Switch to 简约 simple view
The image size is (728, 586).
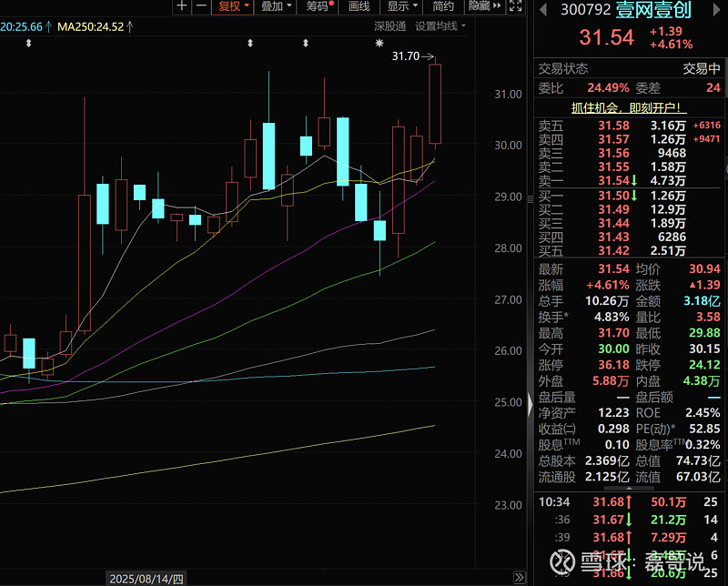point(443,6)
